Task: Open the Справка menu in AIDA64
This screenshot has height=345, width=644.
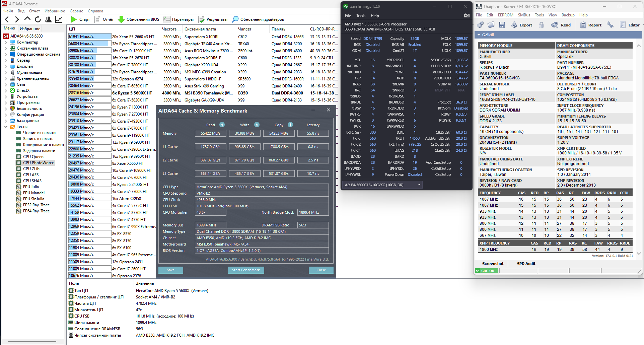Action: pyautogui.click(x=95, y=11)
